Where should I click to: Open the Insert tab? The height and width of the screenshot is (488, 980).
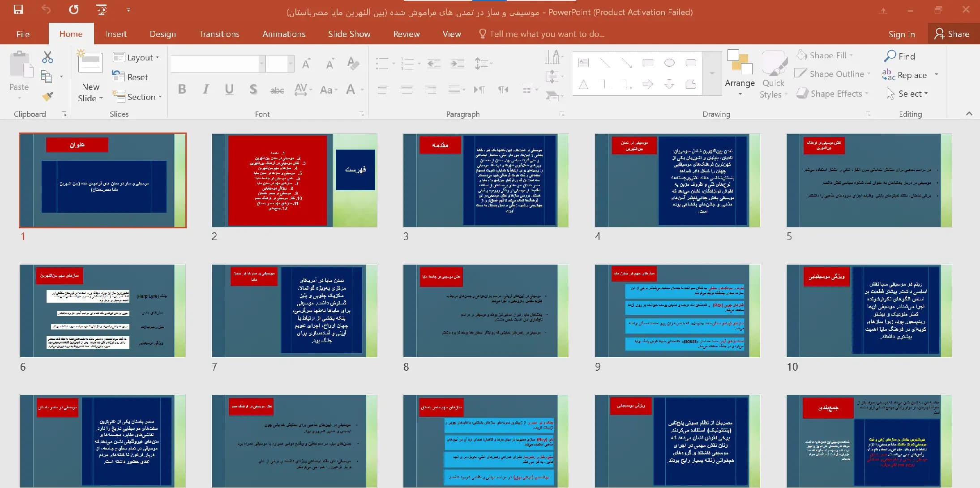[x=116, y=34]
